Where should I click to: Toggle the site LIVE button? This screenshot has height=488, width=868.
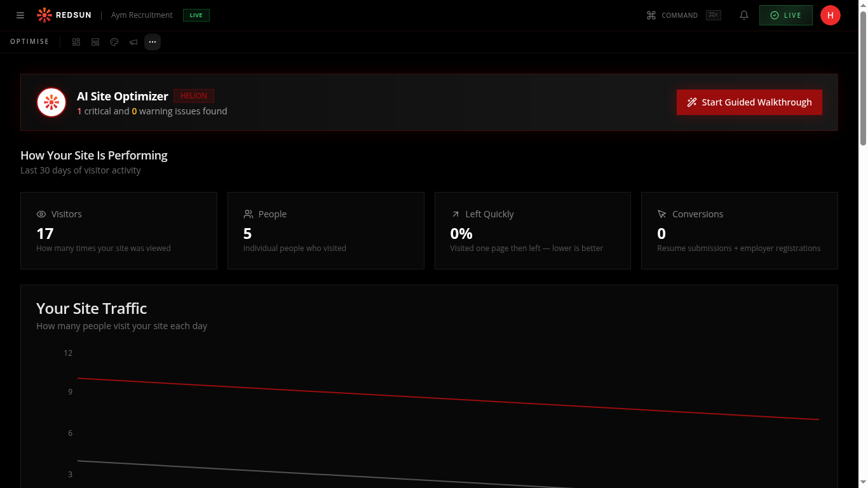point(785,15)
